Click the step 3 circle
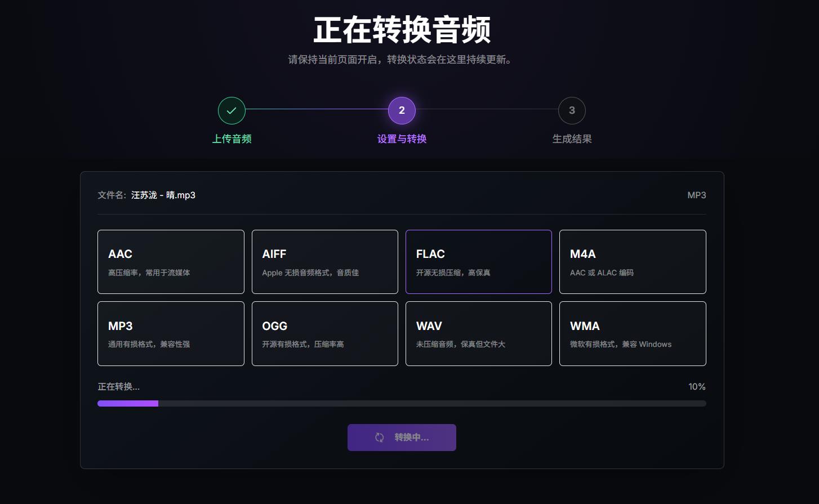This screenshot has height=504, width=819. pos(572,111)
